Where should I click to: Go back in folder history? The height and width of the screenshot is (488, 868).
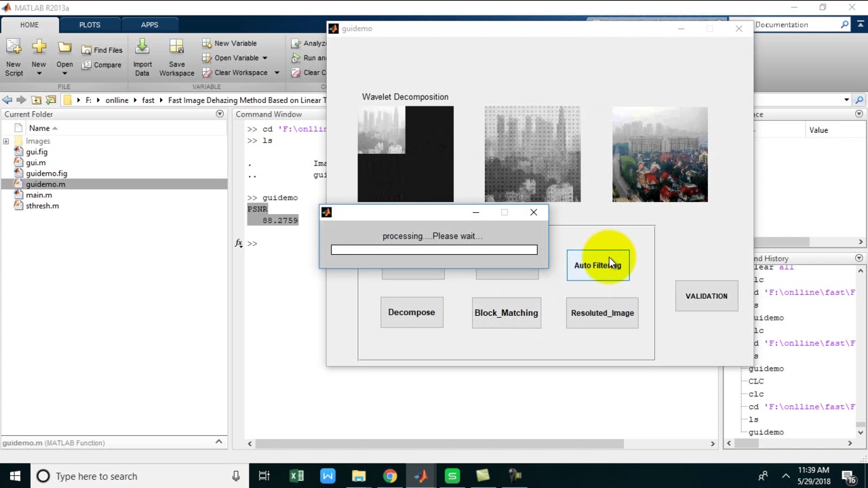click(x=7, y=100)
